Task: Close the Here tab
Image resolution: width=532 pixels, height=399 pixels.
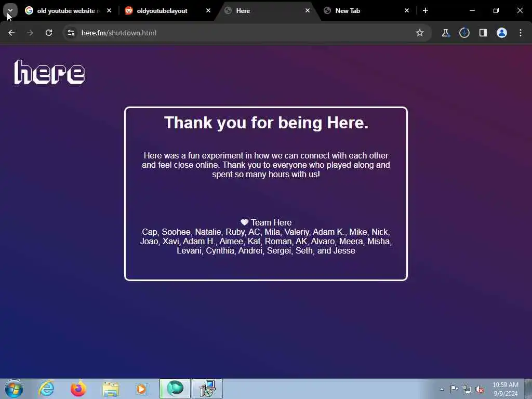Action: [308, 10]
